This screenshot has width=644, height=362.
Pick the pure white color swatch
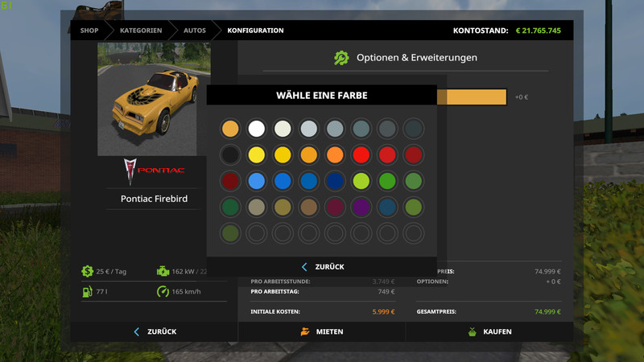[256, 129]
